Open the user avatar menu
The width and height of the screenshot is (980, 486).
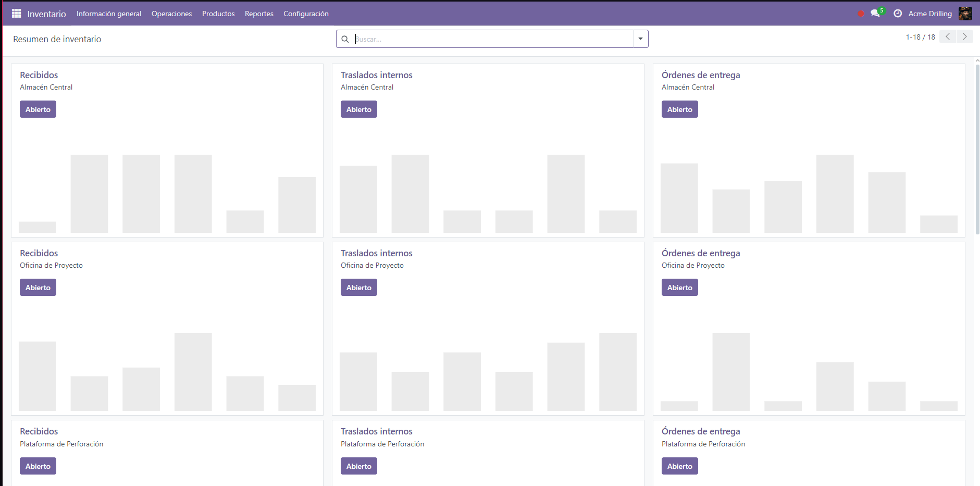[965, 14]
